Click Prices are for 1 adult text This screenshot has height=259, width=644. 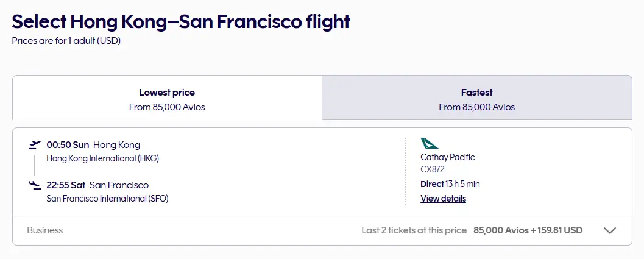[66, 41]
